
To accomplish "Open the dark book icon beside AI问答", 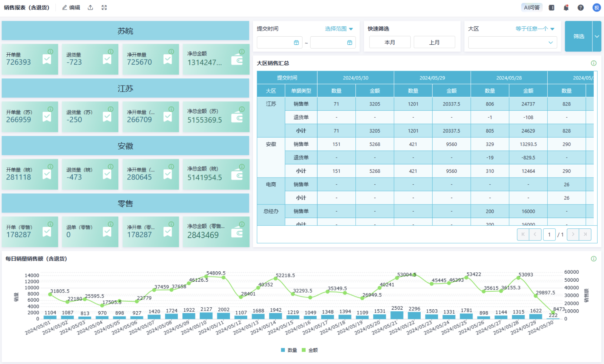I will tap(551, 7).
